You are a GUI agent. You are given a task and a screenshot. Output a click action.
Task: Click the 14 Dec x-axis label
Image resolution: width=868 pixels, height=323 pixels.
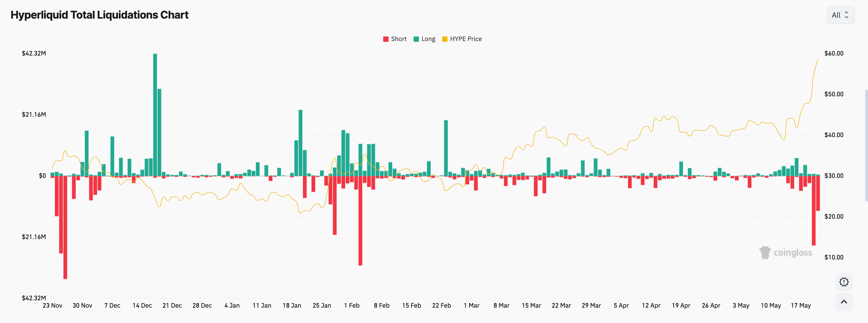pos(142,306)
